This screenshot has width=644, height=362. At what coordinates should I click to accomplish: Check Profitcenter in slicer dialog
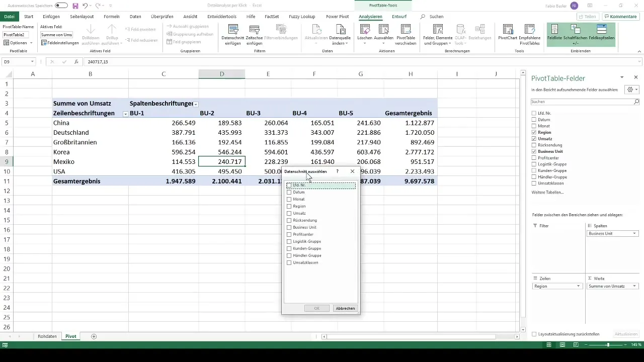coord(289,234)
